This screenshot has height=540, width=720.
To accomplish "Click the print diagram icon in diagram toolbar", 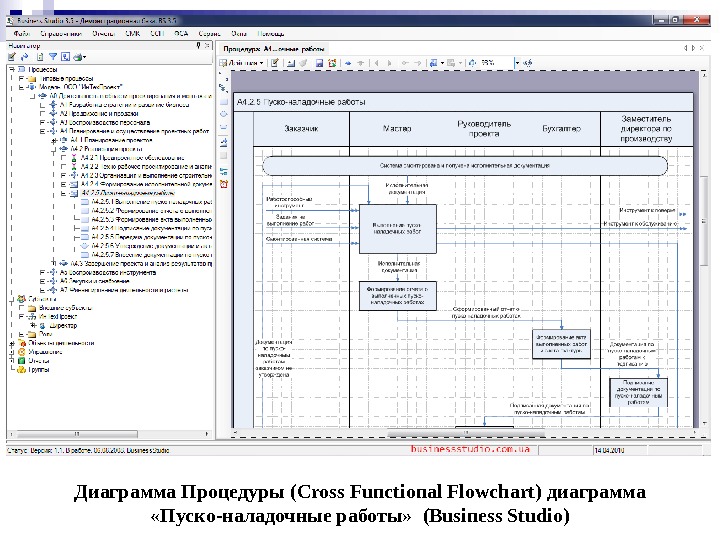I will pyautogui.click(x=433, y=63).
